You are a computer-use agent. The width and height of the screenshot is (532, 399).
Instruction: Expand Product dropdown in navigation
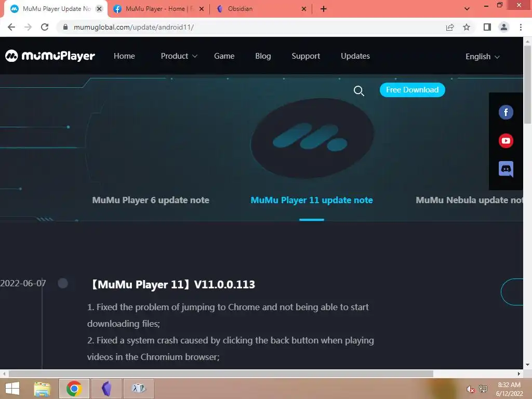179,56
